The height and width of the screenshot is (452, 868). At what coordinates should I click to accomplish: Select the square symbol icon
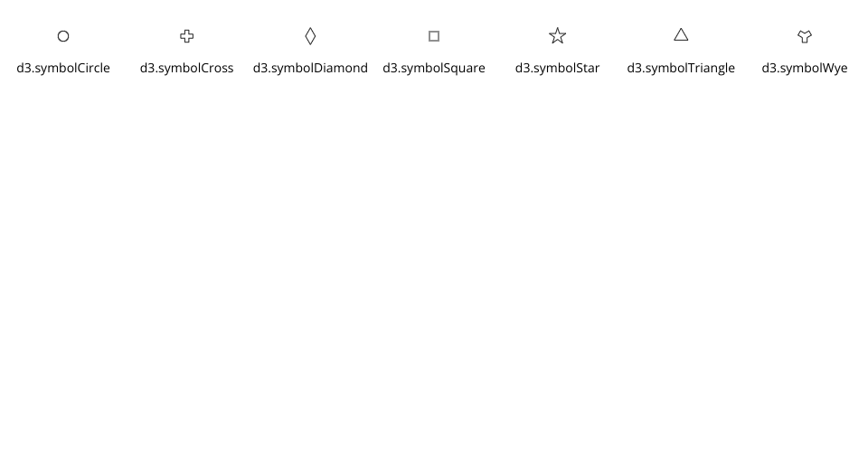434,36
